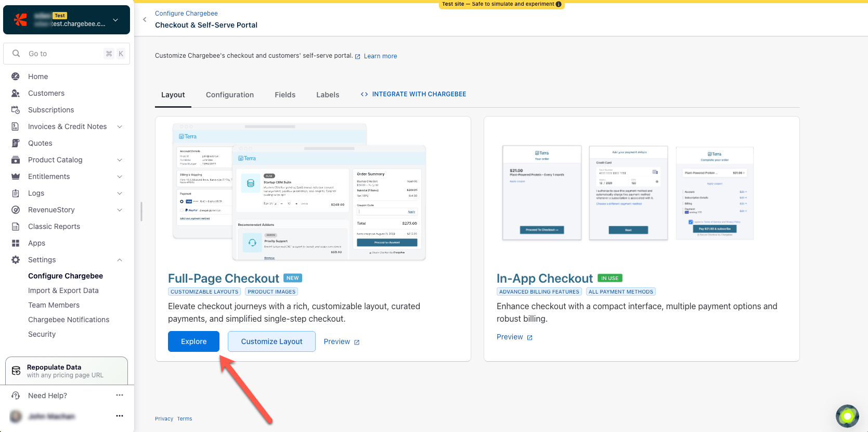Open the green chat widget icon
The height and width of the screenshot is (432, 868).
coord(847,416)
